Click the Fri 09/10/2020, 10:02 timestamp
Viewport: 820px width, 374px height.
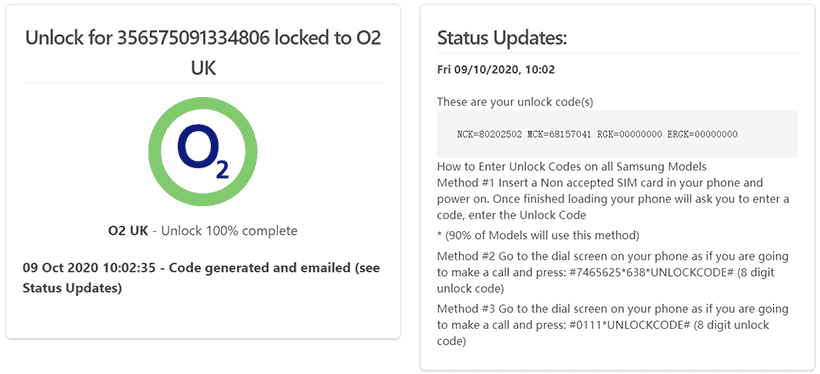click(496, 70)
